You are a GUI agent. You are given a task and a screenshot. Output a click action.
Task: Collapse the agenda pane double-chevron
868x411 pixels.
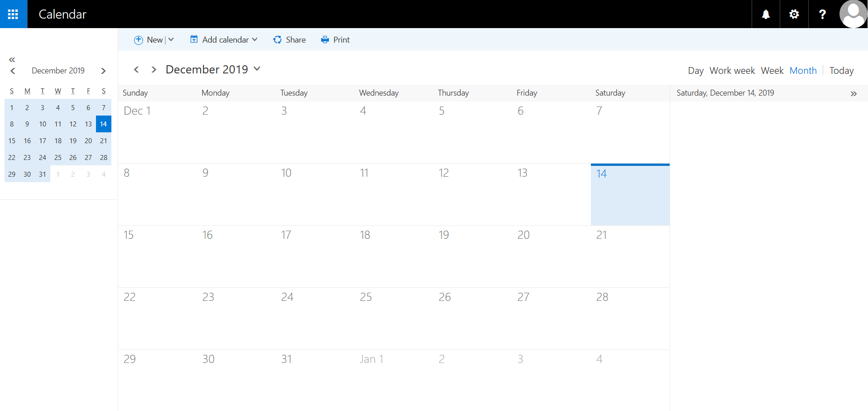coord(854,94)
